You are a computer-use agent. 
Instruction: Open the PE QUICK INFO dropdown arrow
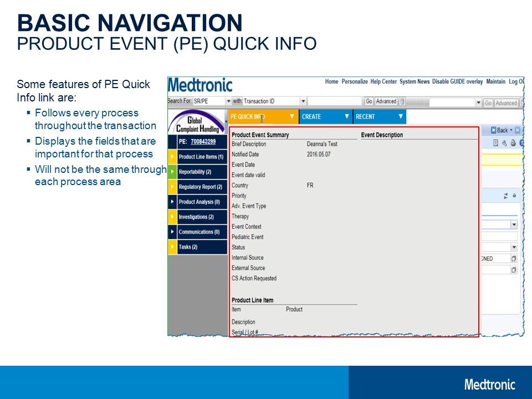coord(292,116)
